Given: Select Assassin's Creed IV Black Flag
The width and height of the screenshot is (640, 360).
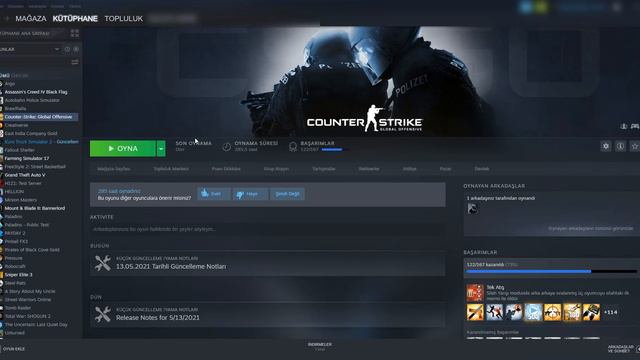Looking at the screenshot, I should (x=36, y=92).
